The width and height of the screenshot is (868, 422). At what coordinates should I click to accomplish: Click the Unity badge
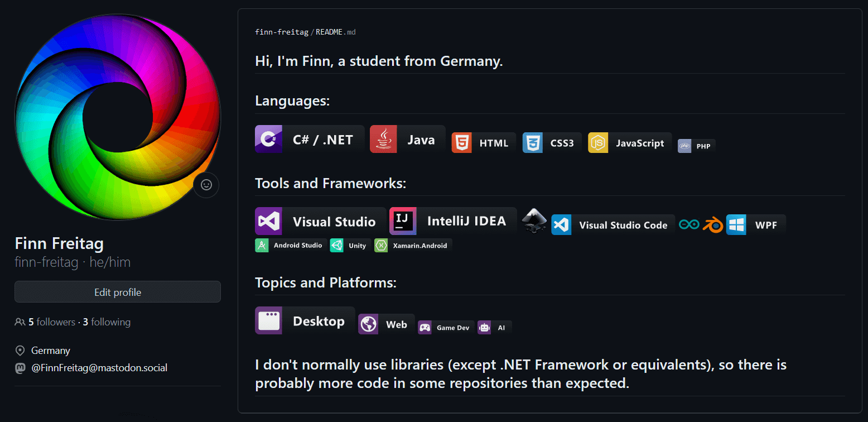350,246
